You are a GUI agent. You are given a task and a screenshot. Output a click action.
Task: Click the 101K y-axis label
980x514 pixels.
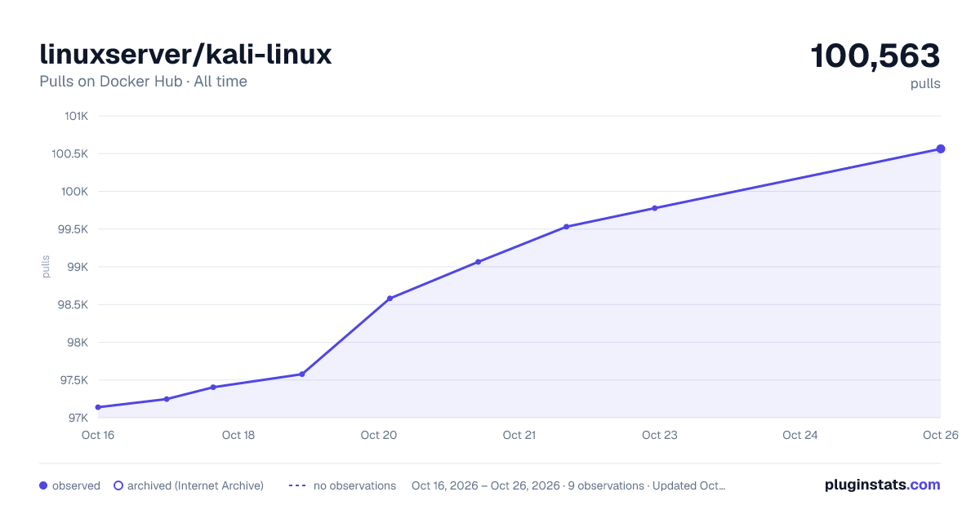click(76, 116)
